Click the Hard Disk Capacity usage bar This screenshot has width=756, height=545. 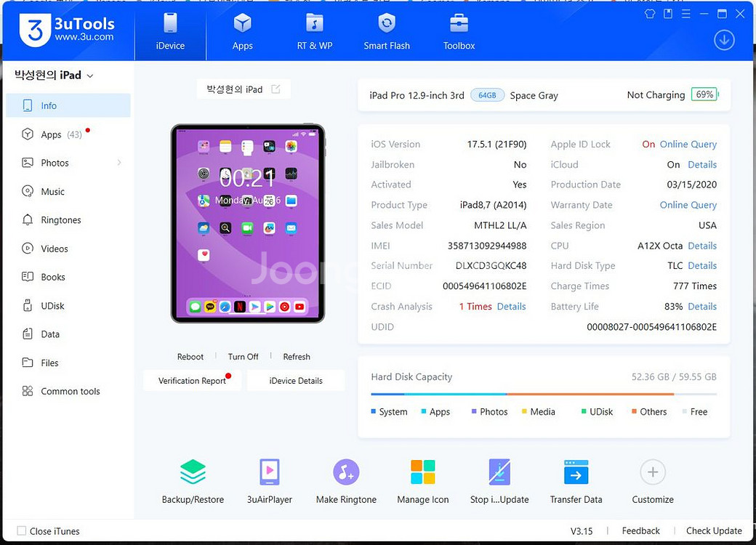[543, 394]
